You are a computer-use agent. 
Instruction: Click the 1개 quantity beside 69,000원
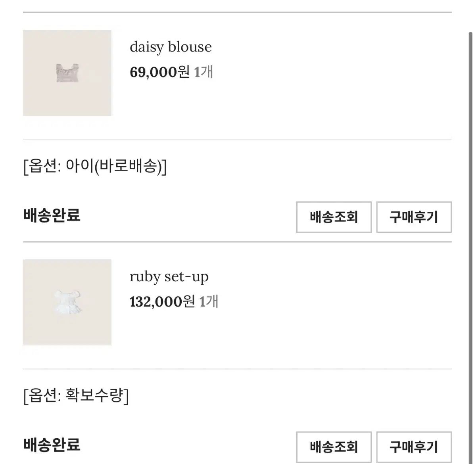[x=203, y=72]
